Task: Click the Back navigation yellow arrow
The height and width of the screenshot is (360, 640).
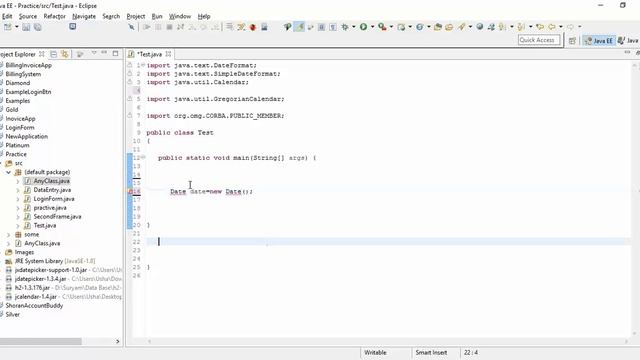Action: click(x=552, y=27)
